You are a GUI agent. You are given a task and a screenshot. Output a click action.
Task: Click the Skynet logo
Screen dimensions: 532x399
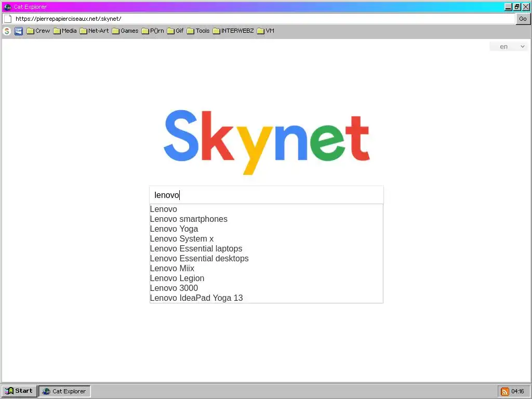tap(267, 142)
